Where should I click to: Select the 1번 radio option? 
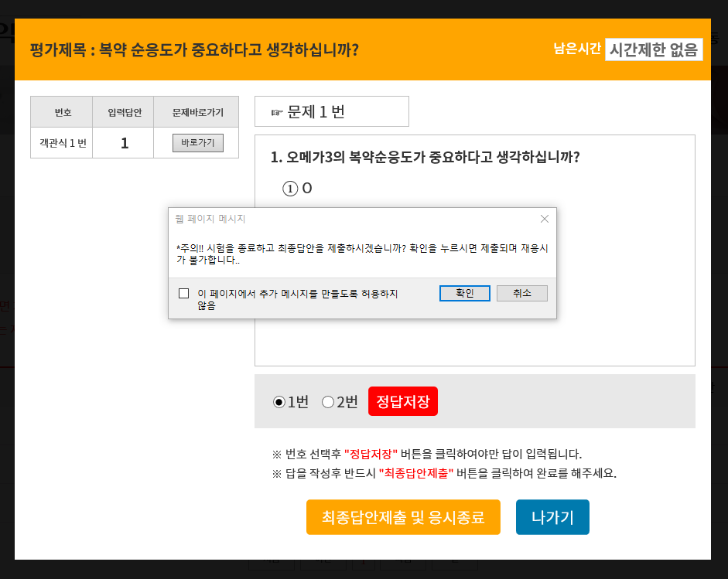coord(279,402)
